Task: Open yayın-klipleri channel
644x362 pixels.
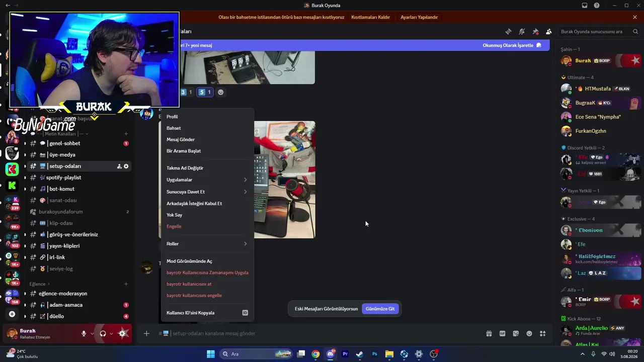Action: [x=79, y=246]
